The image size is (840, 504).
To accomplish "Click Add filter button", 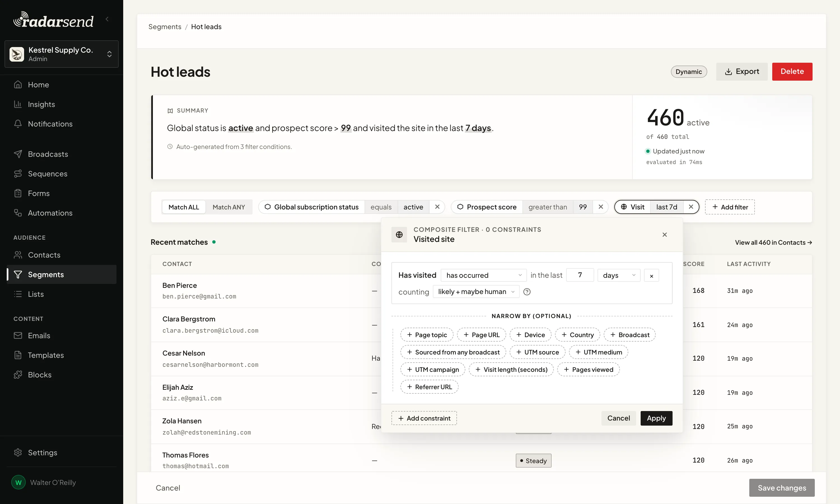I will 730,207.
